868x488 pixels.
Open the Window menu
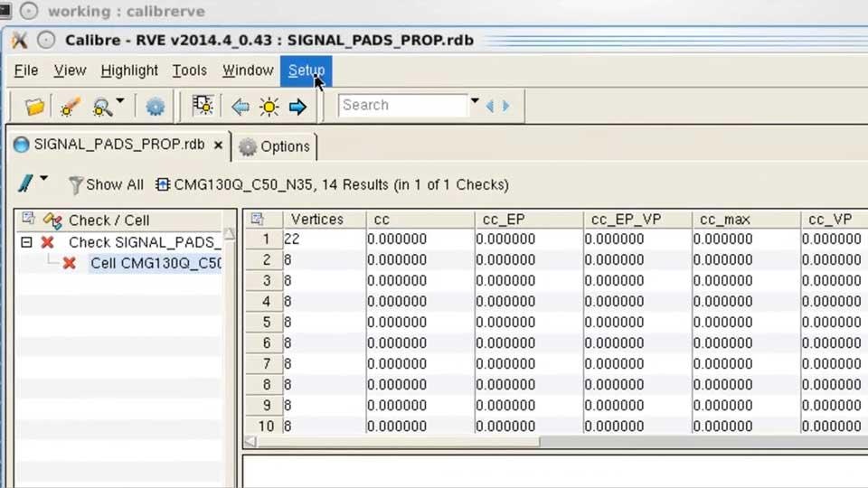248,70
